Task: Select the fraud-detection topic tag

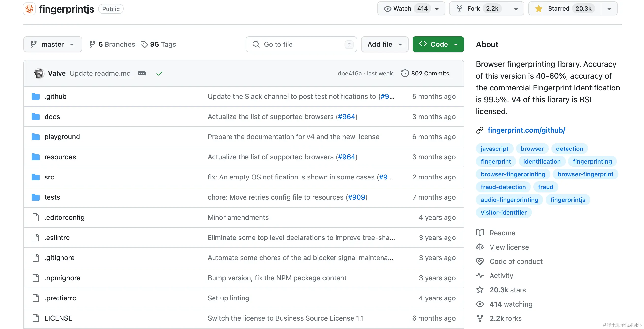Action: click(x=503, y=187)
